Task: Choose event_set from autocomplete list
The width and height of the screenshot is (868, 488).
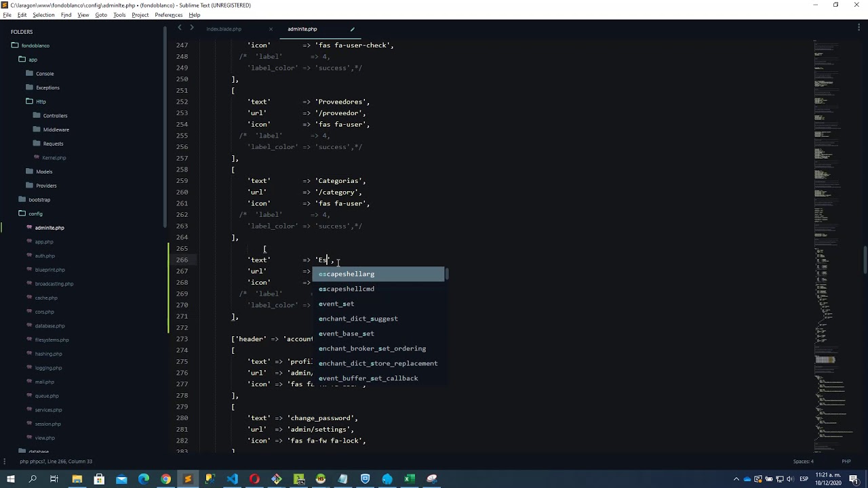Action: coord(378,304)
